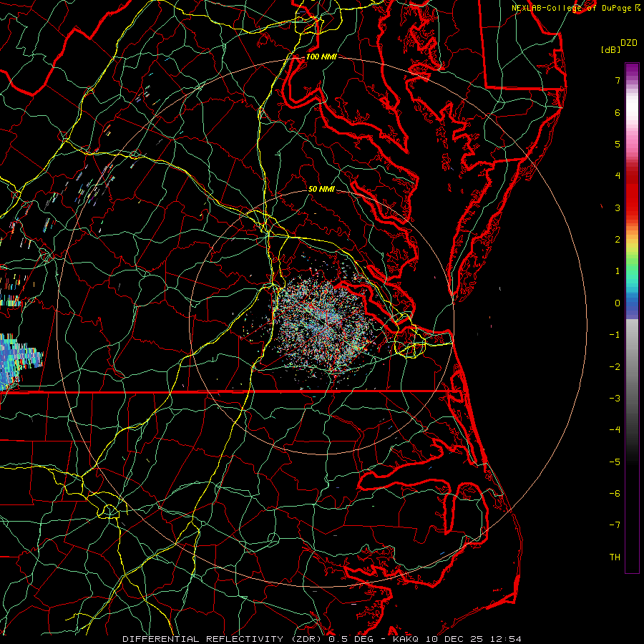Click the -5 value on color scale
Image resolution: width=644 pixels, height=644 pixels.
(615, 462)
